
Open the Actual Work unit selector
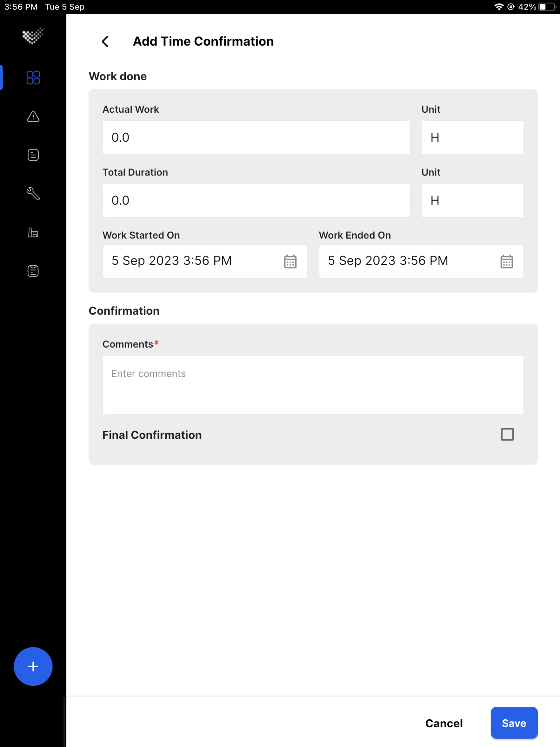click(x=472, y=138)
